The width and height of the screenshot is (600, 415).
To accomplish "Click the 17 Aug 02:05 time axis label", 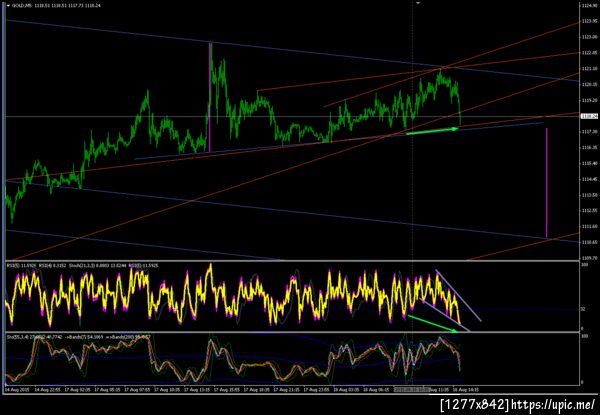I will [x=75, y=390].
